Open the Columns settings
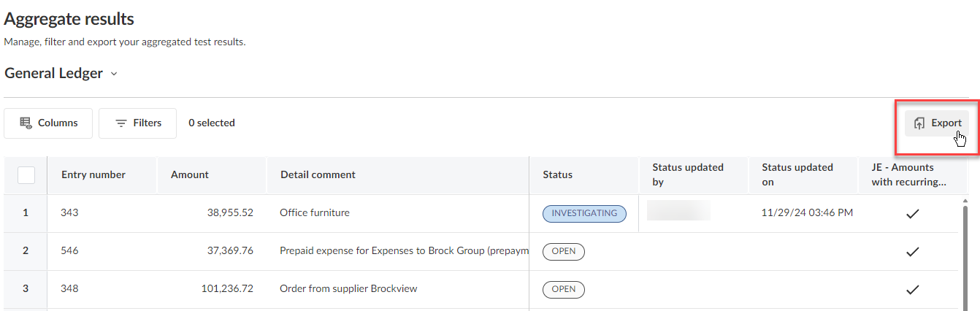This screenshot has height=311, width=980. pyautogui.click(x=48, y=123)
